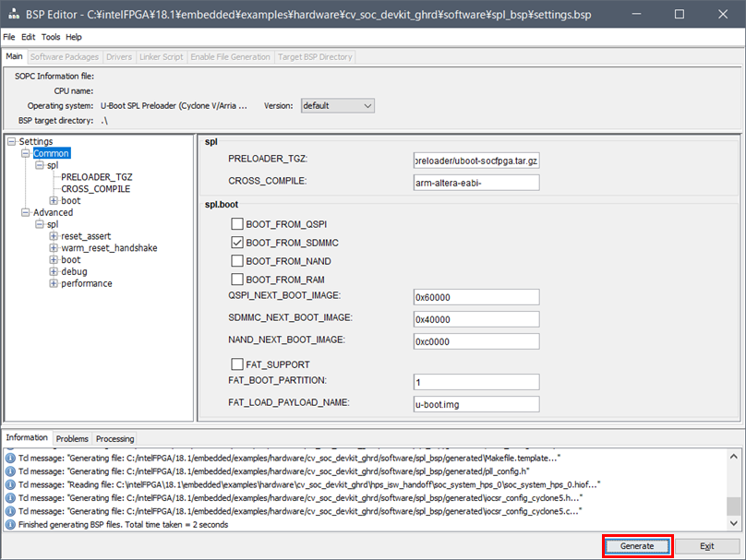Click the FAT_LOAD_PAYLOAD_NAME text field

pos(475,403)
